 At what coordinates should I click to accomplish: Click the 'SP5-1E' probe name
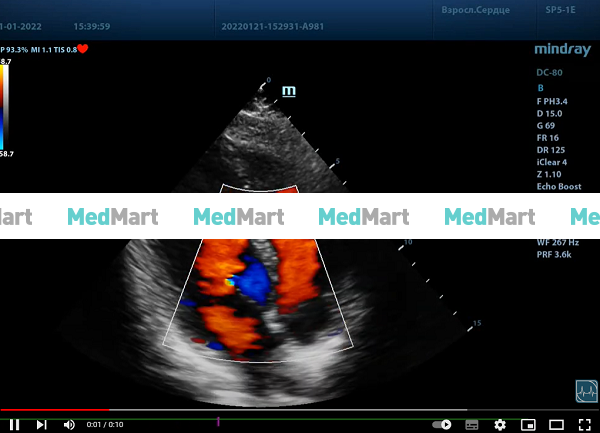click(560, 10)
